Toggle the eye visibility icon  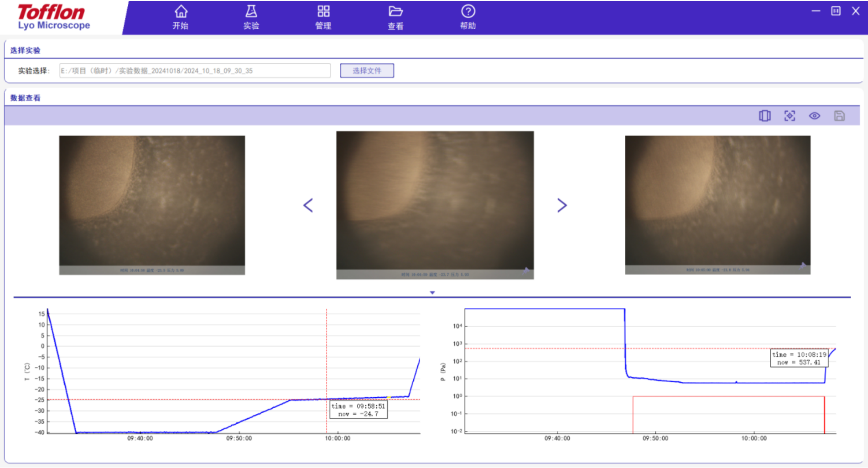tap(815, 116)
